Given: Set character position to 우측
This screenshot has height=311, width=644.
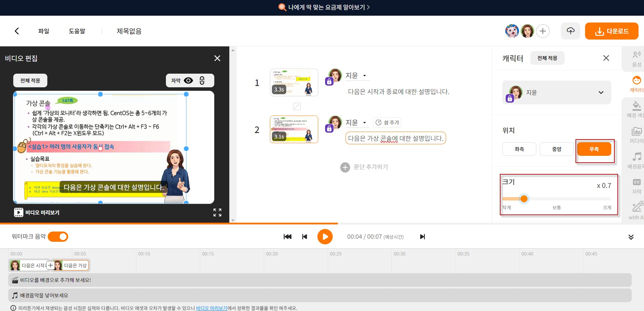Looking at the screenshot, I should click(594, 149).
